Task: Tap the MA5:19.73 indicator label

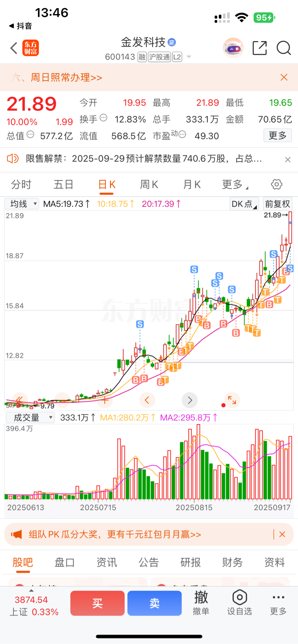Action: [66, 204]
